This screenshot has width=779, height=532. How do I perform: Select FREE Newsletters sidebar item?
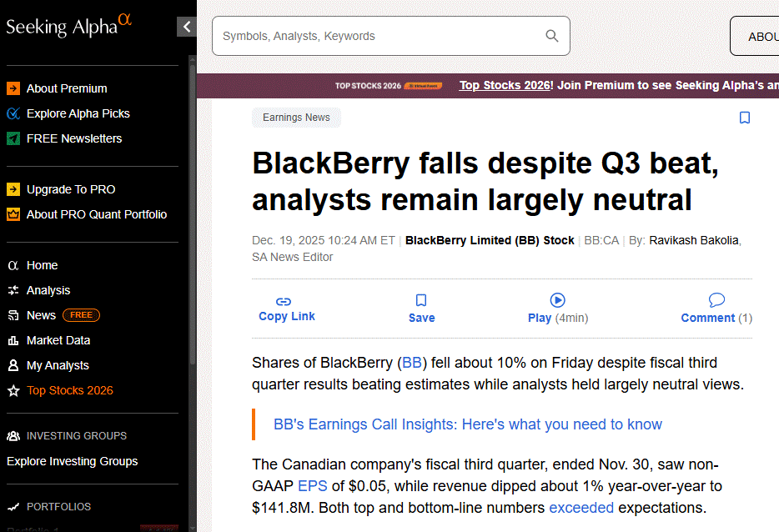(73, 138)
